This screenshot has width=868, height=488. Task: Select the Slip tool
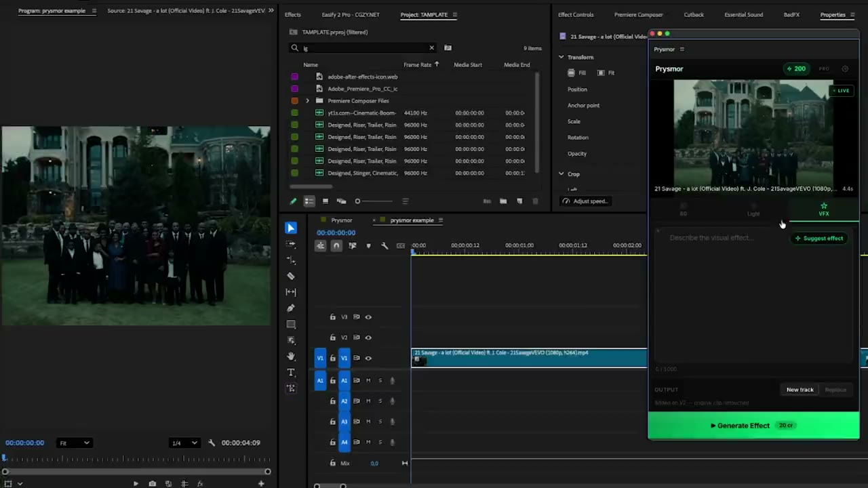click(x=291, y=292)
